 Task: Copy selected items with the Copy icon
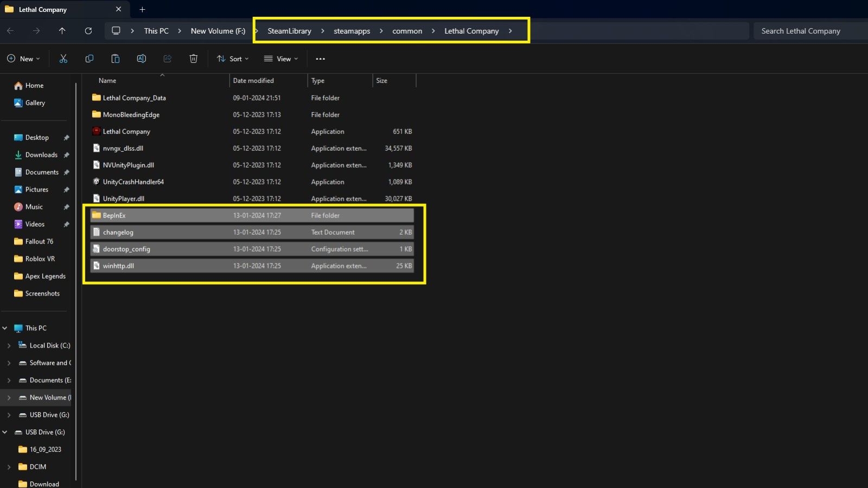[89, 59]
